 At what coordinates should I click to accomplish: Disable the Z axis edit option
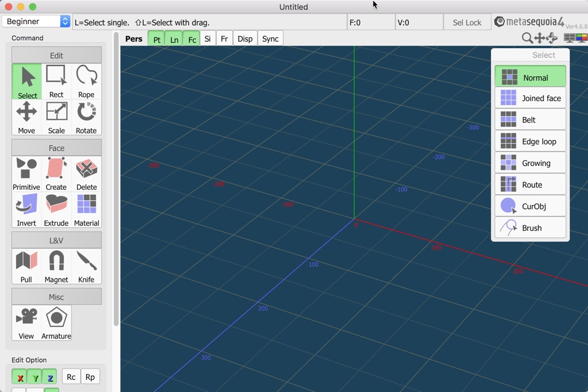click(x=49, y=376)
